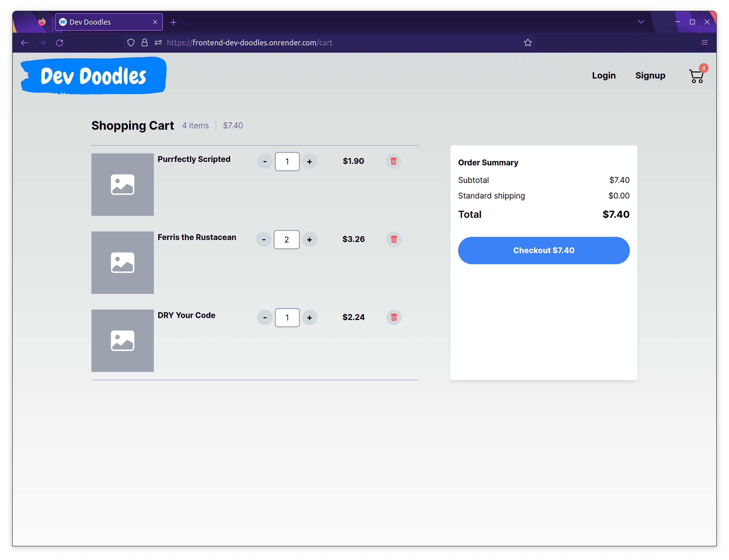Bookmark the page via the star icon
This screenshot has width=729, height=560.
tap(527, 42)
